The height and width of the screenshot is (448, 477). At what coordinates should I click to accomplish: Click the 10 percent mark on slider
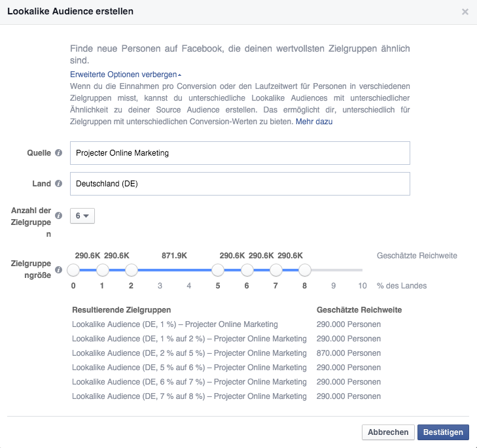coord(362,286)
